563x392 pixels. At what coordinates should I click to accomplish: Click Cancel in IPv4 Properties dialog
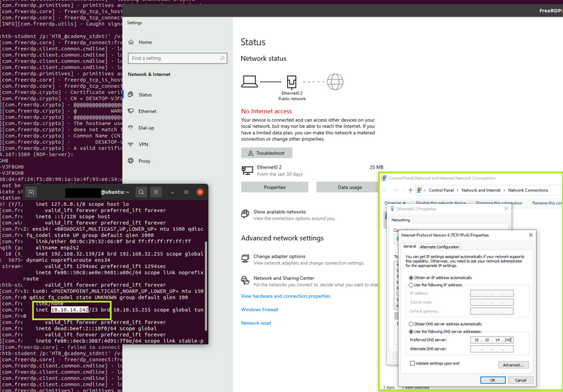(520, 380)
